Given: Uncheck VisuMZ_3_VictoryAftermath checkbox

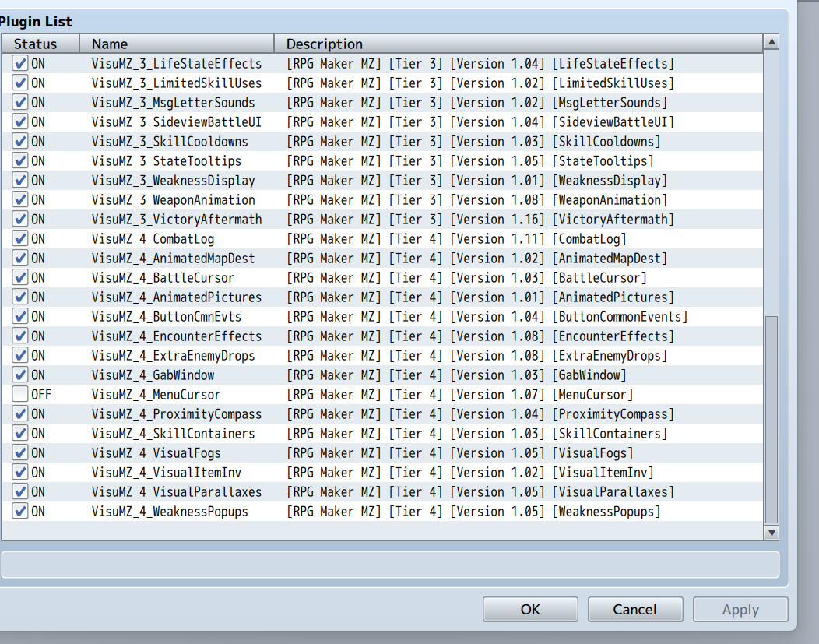Looking at the screenshot, I should click(20, 220).
